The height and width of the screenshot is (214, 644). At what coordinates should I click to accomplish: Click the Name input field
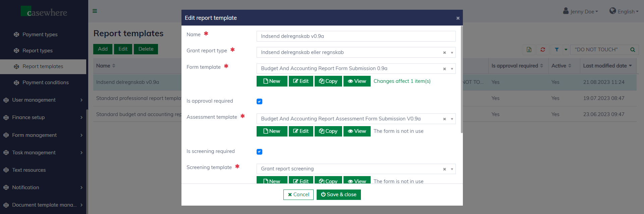coord(356,36)
